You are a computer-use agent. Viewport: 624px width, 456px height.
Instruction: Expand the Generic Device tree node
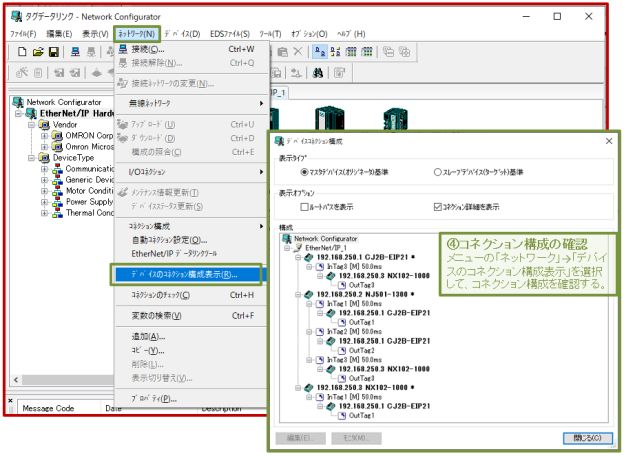tap(44, 180)
